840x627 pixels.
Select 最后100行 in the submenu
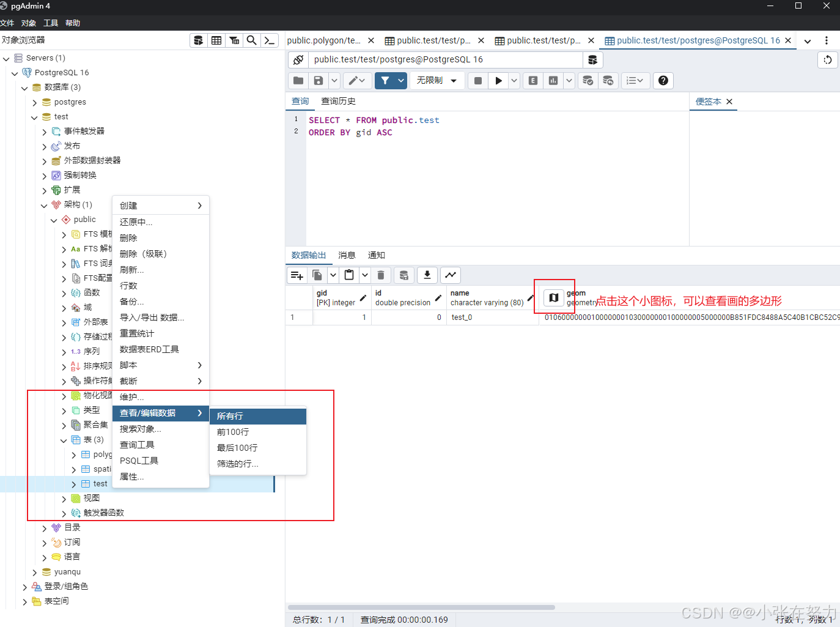coord(258,448)
